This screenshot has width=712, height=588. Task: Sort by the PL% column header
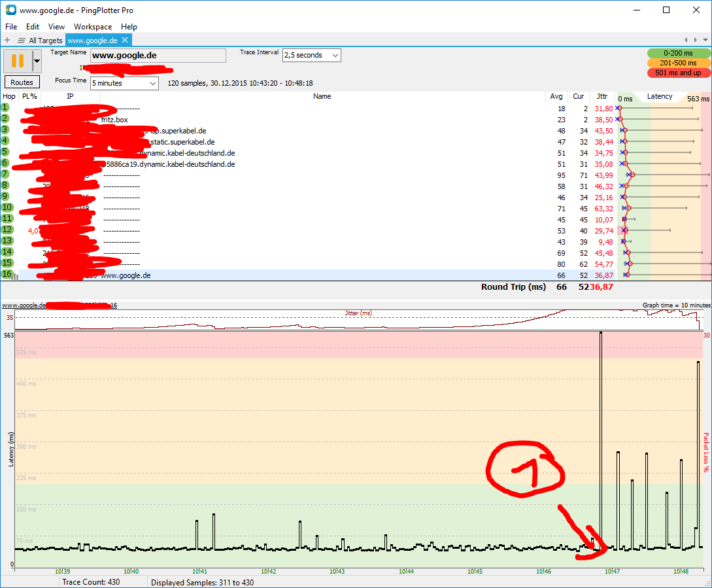pos(29,96)
